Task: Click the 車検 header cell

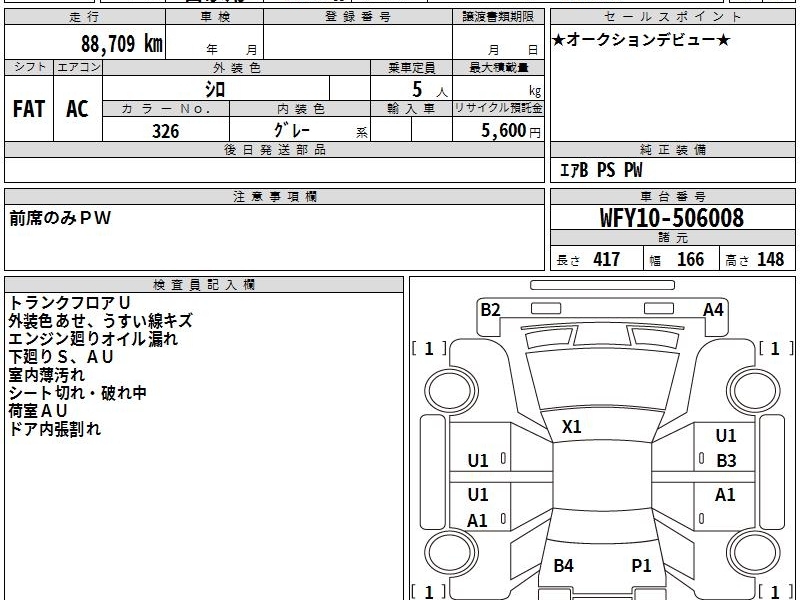Action: pos(215,17)
